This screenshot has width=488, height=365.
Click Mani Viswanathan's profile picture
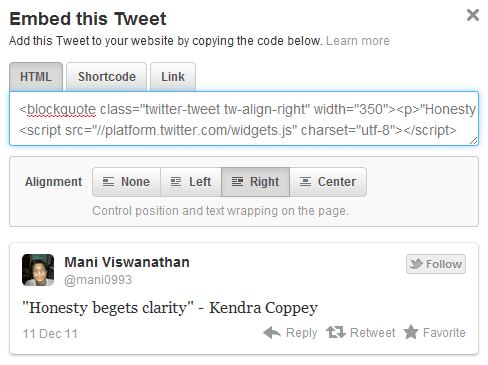tap(38, 270)
